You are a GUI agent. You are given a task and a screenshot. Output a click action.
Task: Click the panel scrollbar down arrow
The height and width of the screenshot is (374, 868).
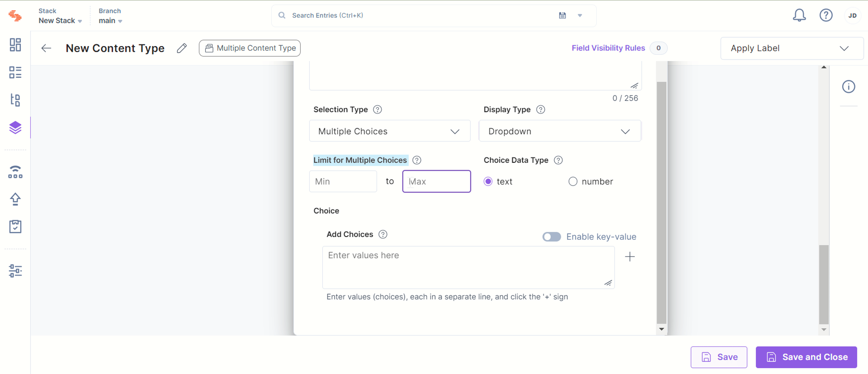661,329
